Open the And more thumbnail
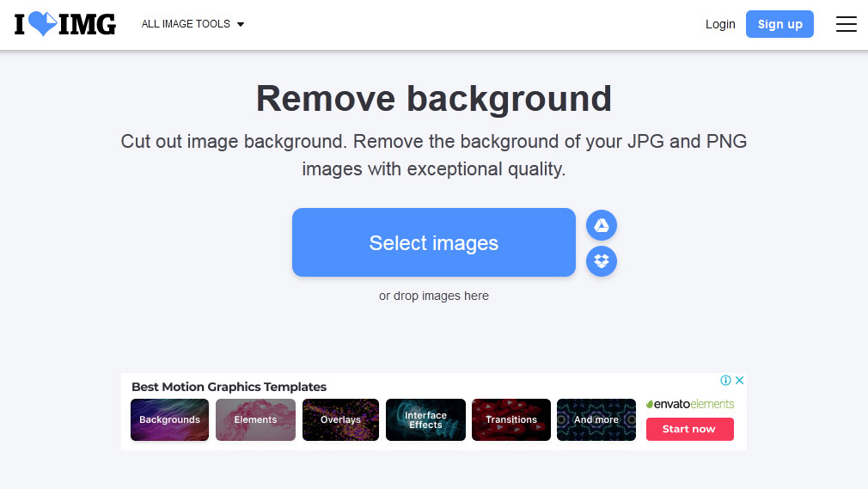Screen dimensions: 868x489 coord(596,419)
